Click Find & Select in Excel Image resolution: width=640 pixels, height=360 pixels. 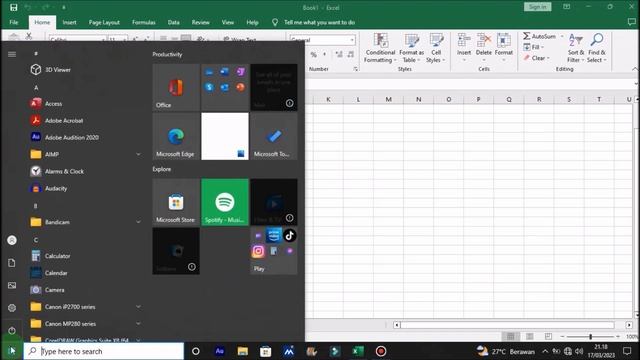(x=597, y=48)
